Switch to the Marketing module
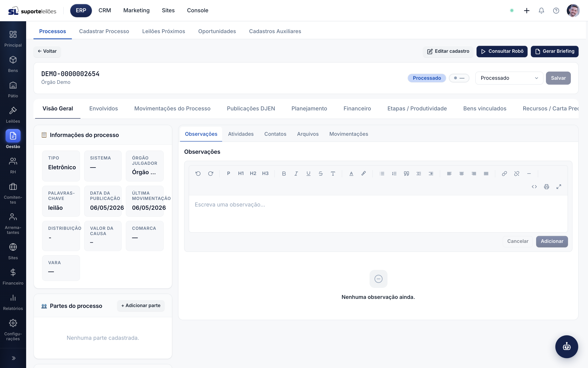The height and width of the screenshot is (368, 588). (x=137, y=10)
